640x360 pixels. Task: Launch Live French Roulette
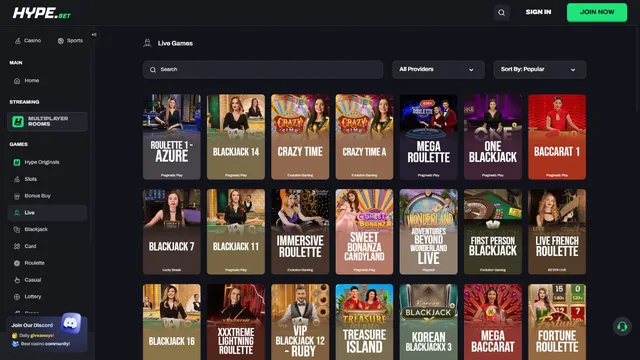557,231
